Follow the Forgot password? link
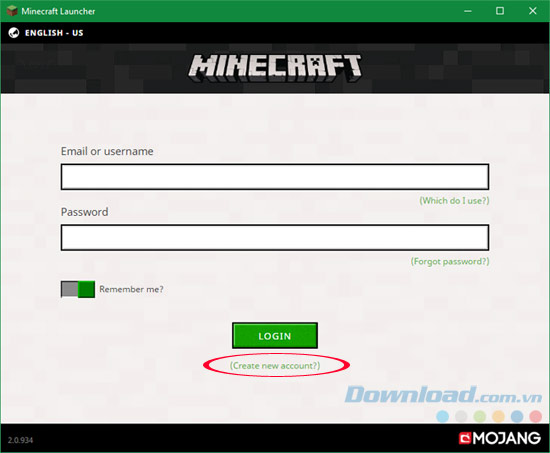 (450, 261)
